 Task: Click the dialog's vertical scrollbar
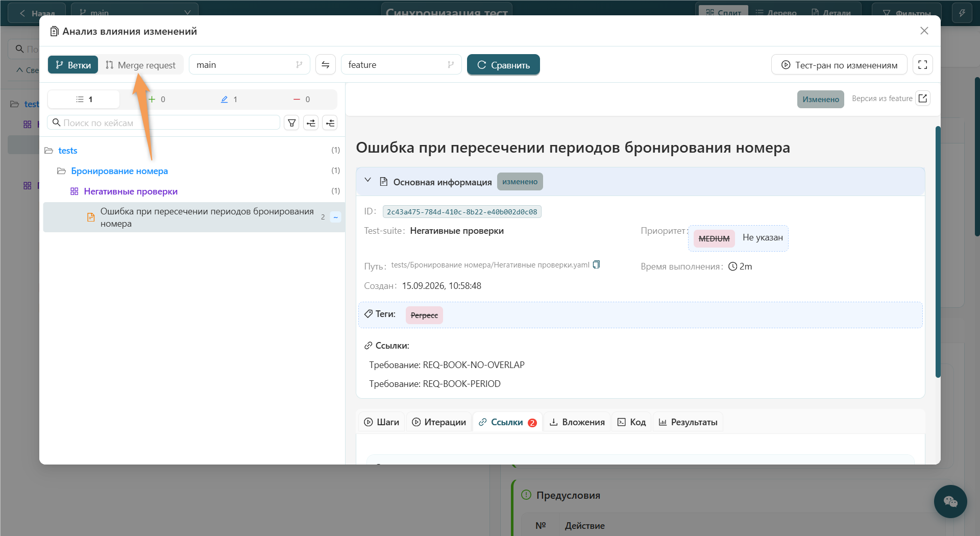(938, 252)
